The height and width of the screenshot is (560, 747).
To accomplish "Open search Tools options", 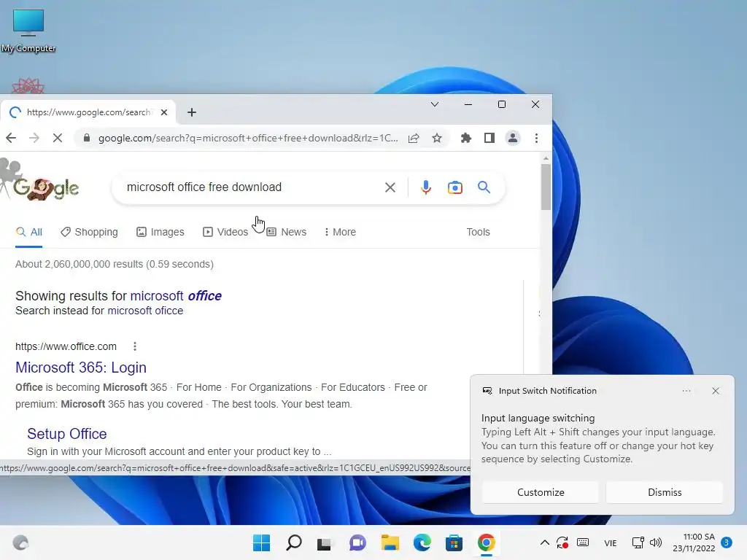I will [478, 232].
